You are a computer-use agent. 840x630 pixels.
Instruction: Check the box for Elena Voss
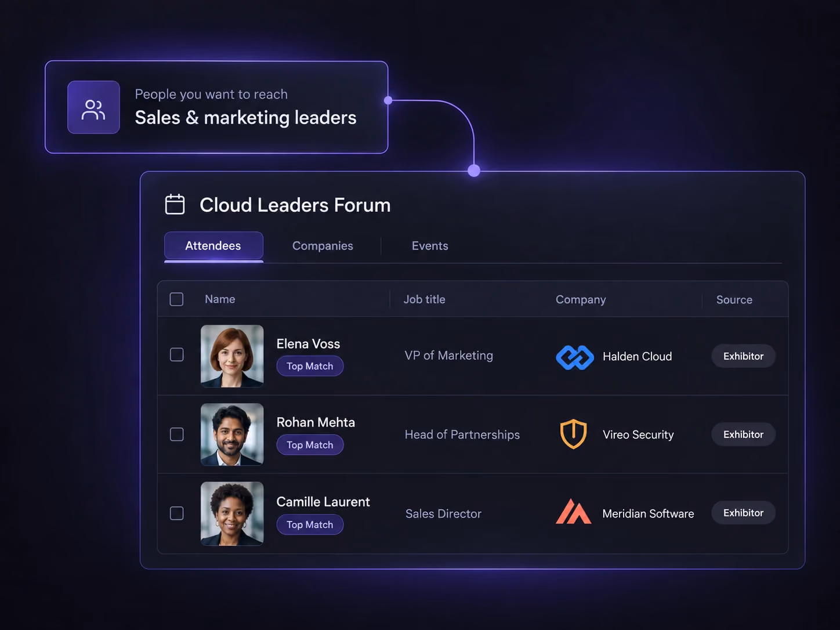click(x=176, y=354)
